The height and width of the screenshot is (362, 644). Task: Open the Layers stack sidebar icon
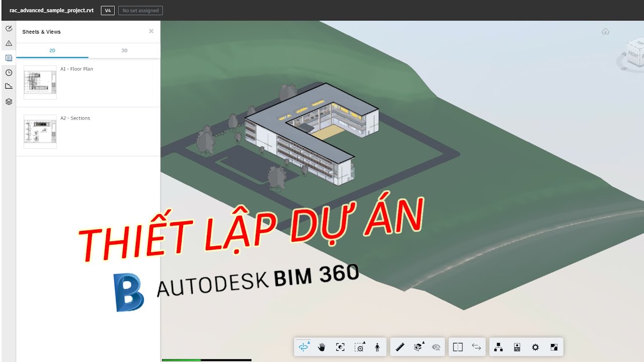[9, 102]
